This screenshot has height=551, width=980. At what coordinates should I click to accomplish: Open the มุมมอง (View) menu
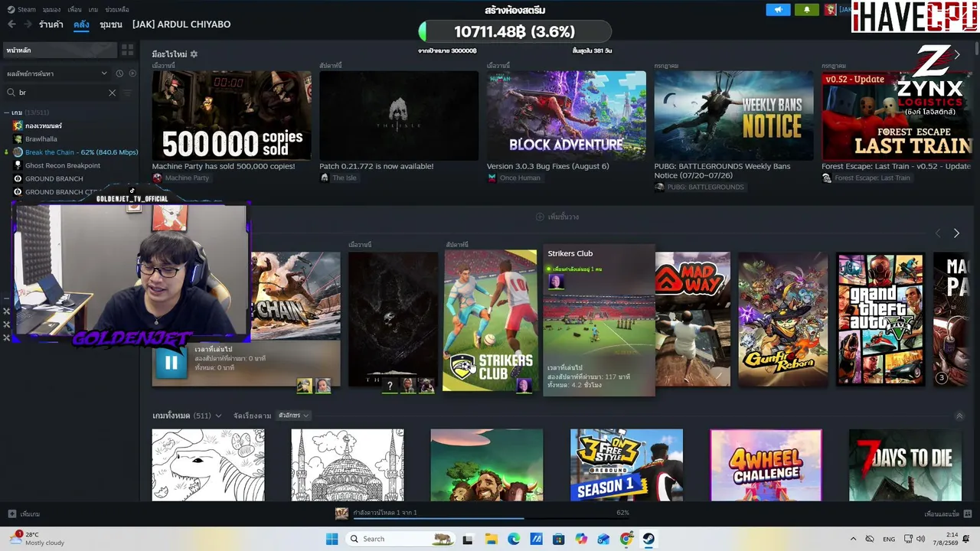(x=51, y=10)
